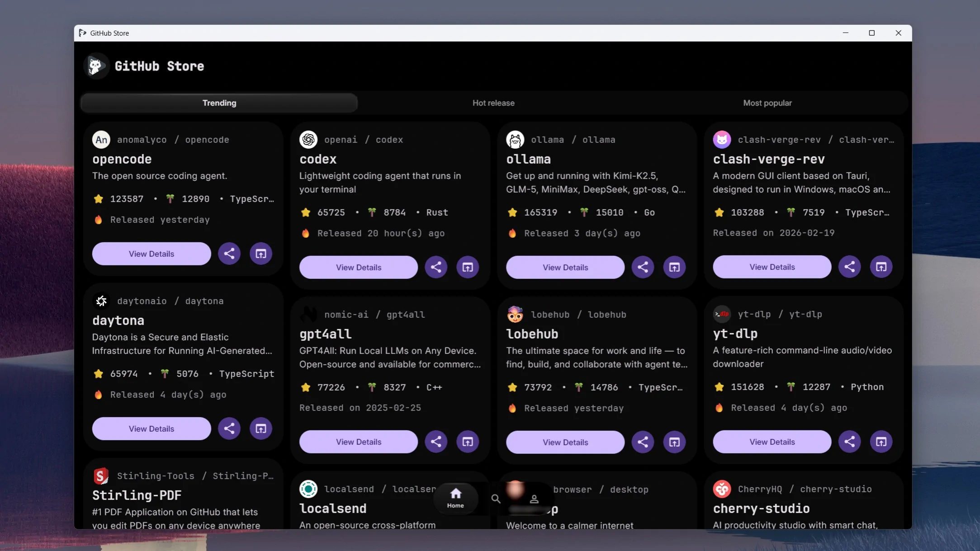
Task: Open the search icon in the bottom dock
Action: click(496, 499)
